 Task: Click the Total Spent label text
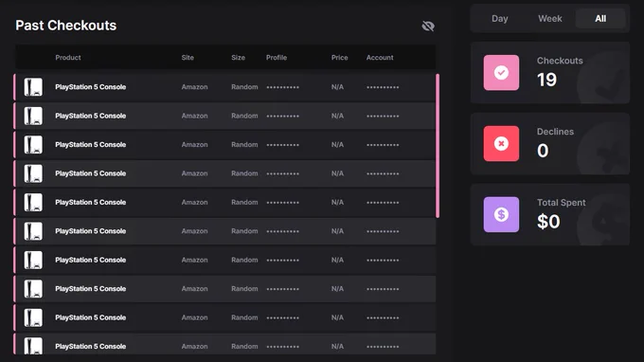[561, 203]
